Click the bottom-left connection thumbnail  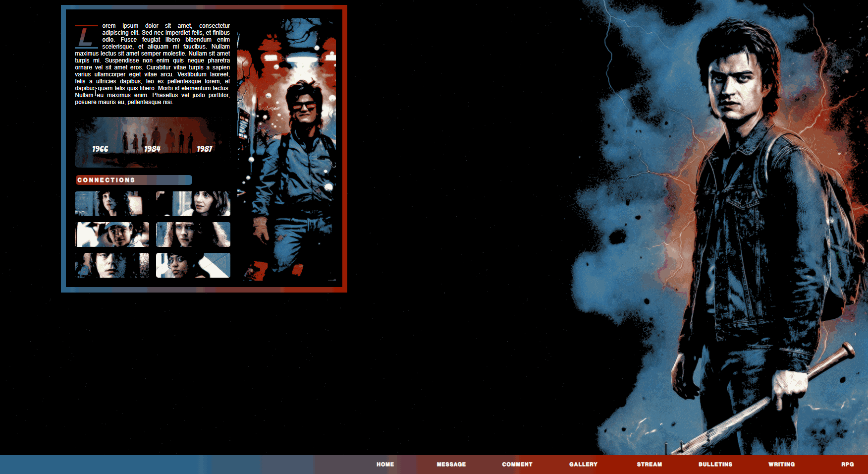[112, 265]
